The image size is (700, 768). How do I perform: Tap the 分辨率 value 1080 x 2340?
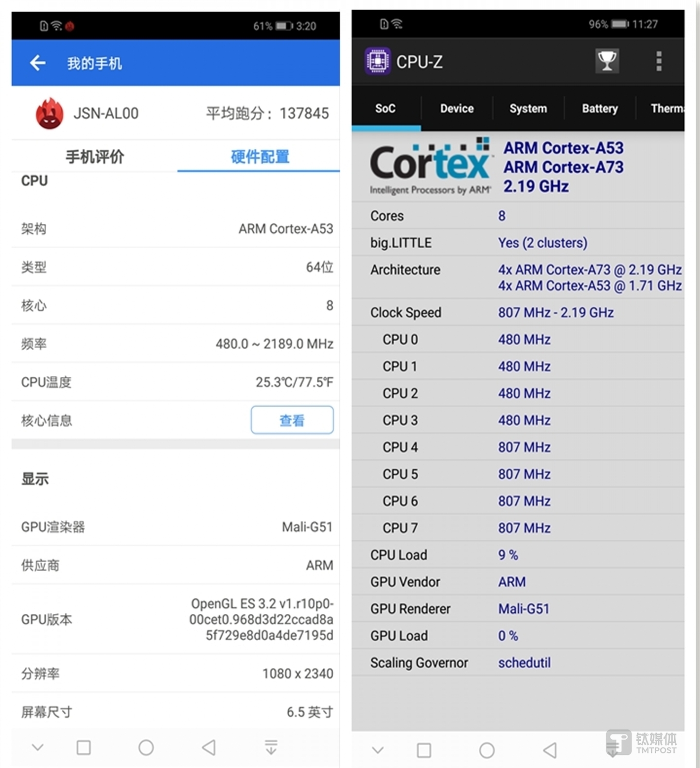pos(297,674)
